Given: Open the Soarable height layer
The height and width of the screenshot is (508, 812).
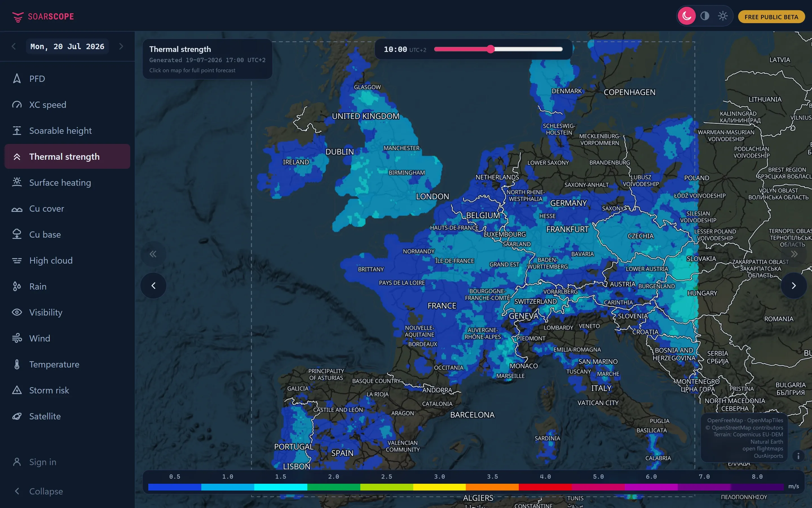Looking at the screenshot, I should (x=67, y=130).
